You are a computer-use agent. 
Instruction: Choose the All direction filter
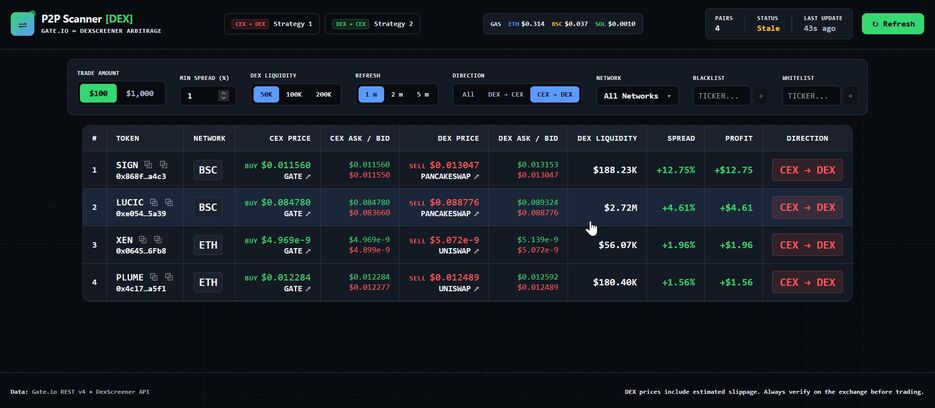tap(468, 94)
